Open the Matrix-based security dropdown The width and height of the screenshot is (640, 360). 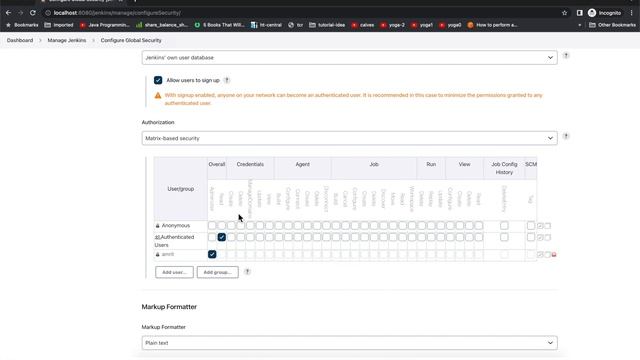(x=349, y=138)
